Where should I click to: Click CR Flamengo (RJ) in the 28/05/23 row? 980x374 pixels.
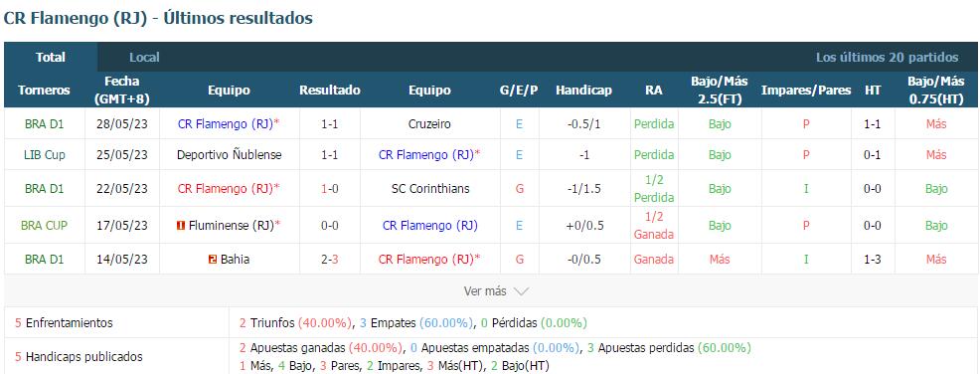click(x=226, y=123)
